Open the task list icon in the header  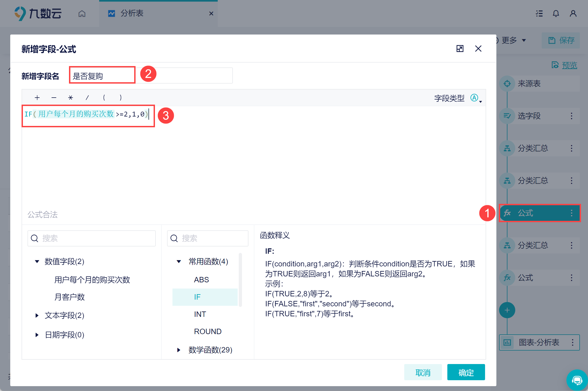(539, 13)
